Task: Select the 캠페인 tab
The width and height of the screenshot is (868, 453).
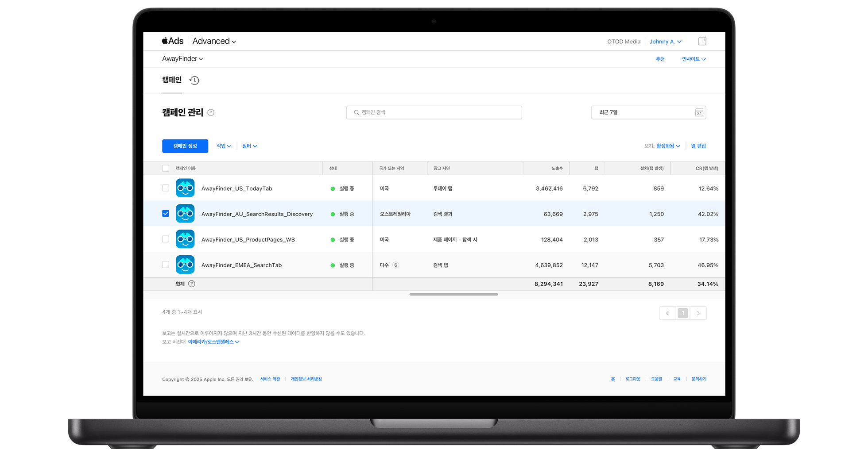Action: click(x=172, y=80)
